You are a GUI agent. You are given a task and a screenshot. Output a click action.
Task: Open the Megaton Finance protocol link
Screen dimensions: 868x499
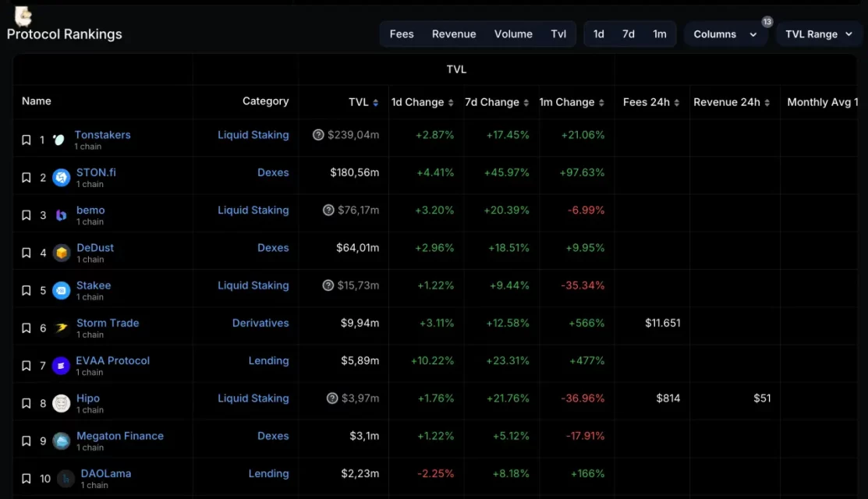click(119, 435)
